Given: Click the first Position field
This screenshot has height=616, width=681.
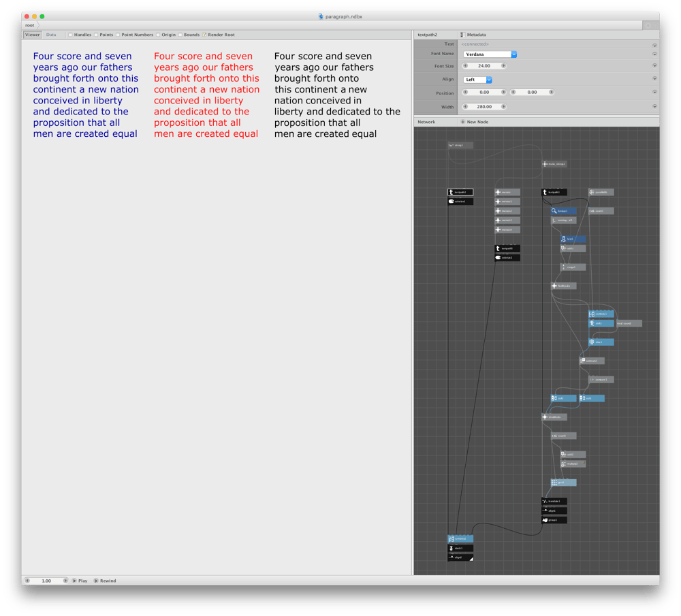Looking at the screenshot, I should point(484,92).
